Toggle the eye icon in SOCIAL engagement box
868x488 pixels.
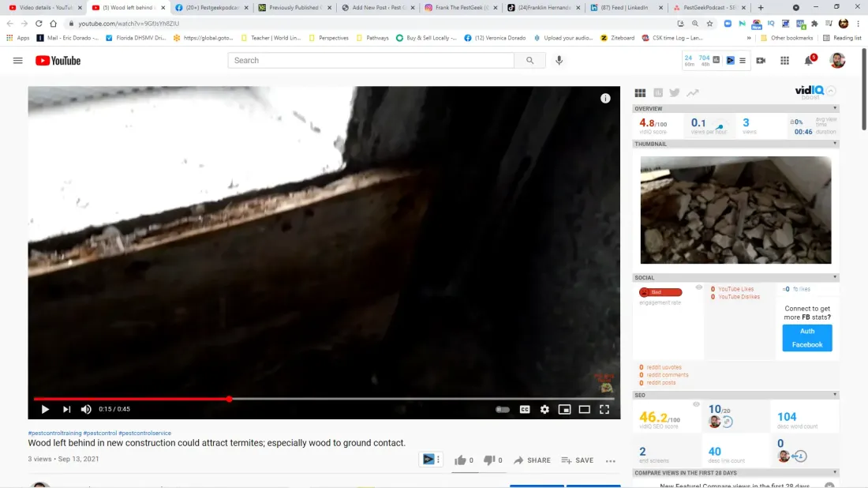[698, 287]
